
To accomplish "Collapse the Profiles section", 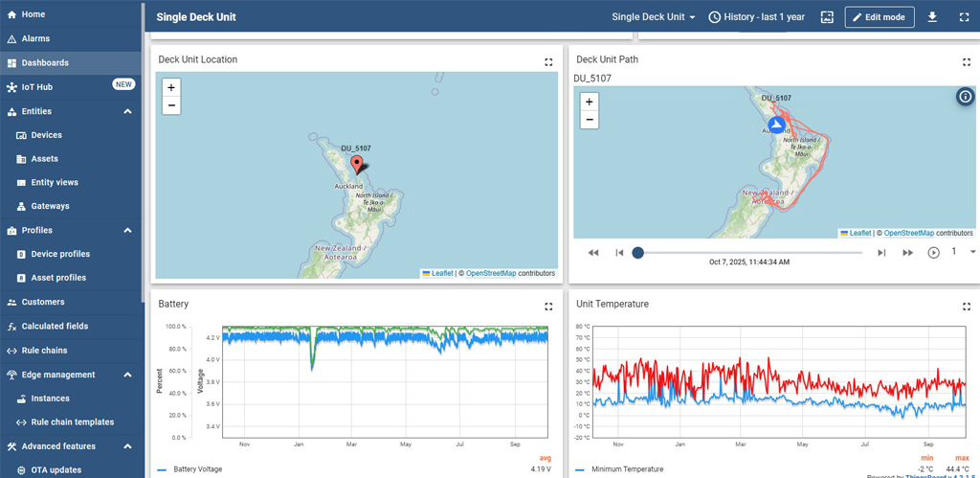I will click(x=127, y=230).
